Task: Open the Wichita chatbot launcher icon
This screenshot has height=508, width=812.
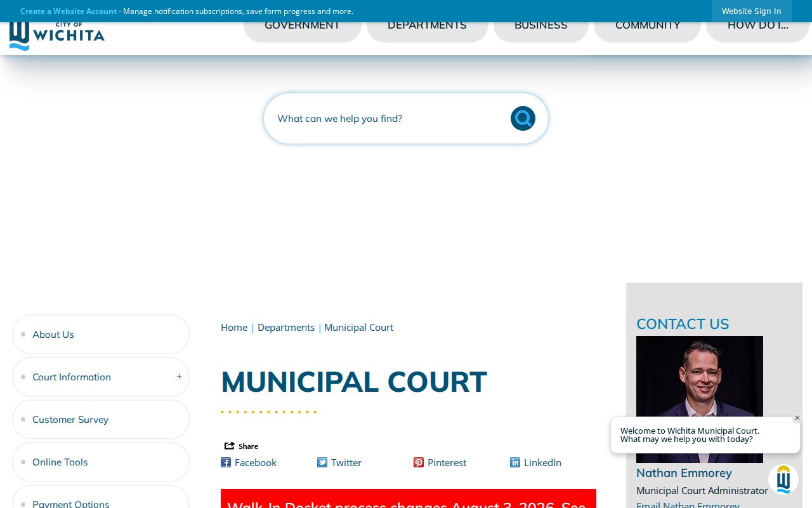Action: tap(783, 479)
